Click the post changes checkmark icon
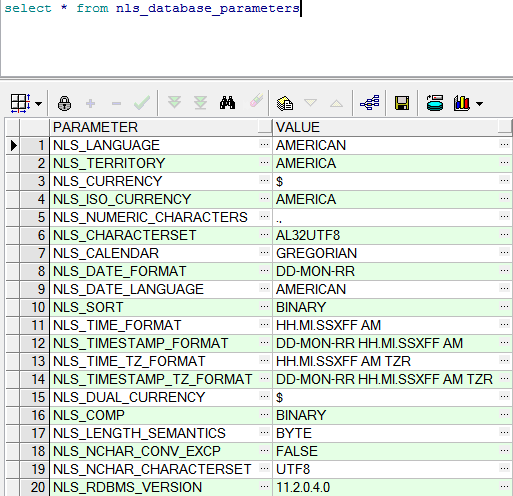The height and width of the screenshot is (496, 513). (142, 103)
